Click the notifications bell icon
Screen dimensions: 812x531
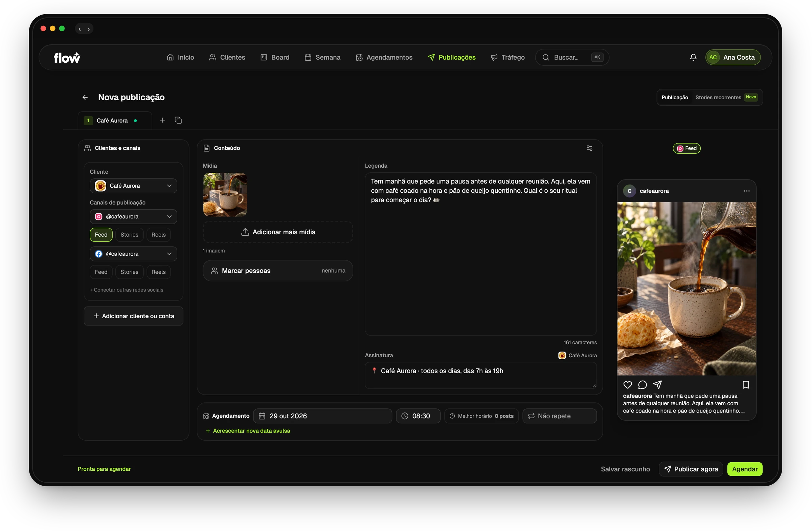693,57
